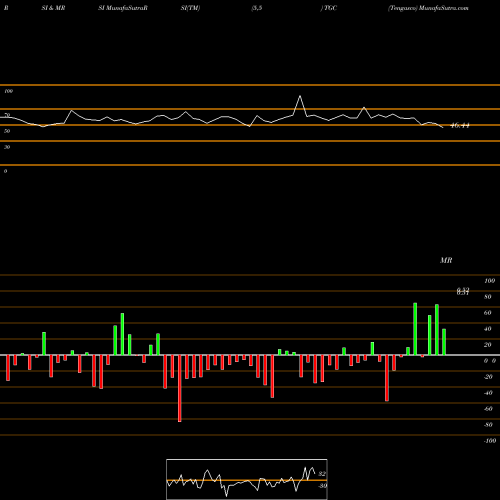Click the 'TGC' ticker symbol in header
Screen dimensions: 500x500
[330, 8]
